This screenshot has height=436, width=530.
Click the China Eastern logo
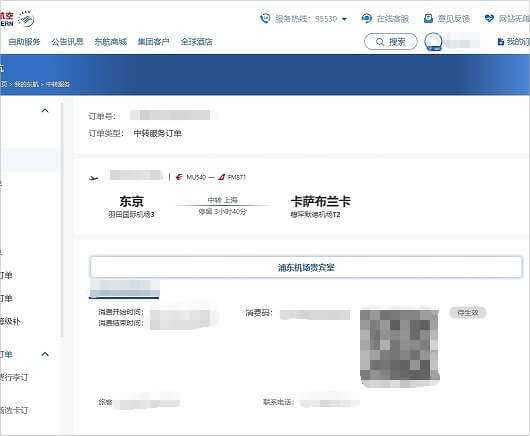coord(17,19)
